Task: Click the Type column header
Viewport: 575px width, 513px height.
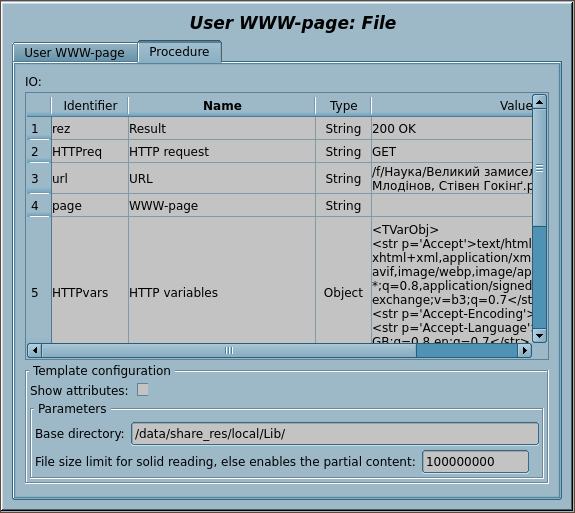Action: click(343, 106)
